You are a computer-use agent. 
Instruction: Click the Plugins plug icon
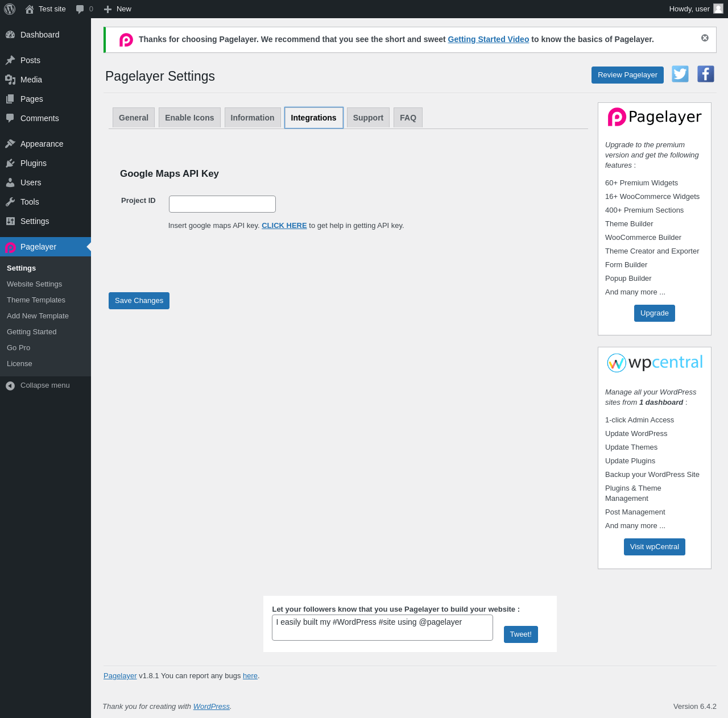tap(10, 163)
